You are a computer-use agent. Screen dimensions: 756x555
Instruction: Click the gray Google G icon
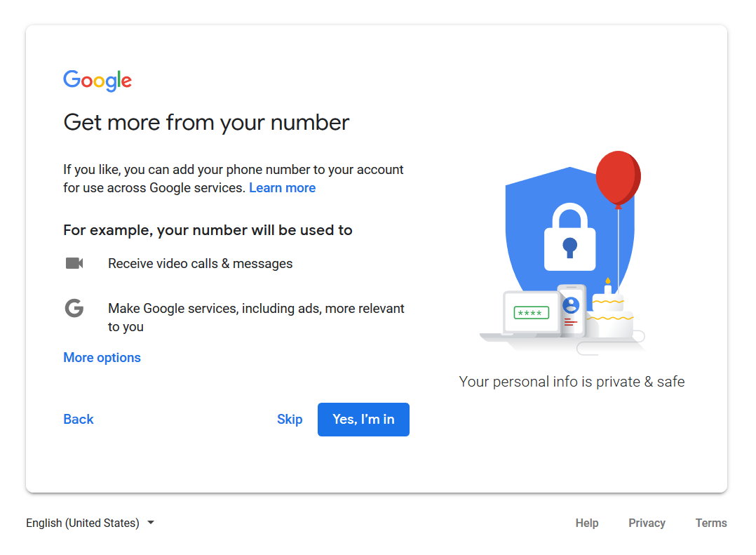[74, 308]
